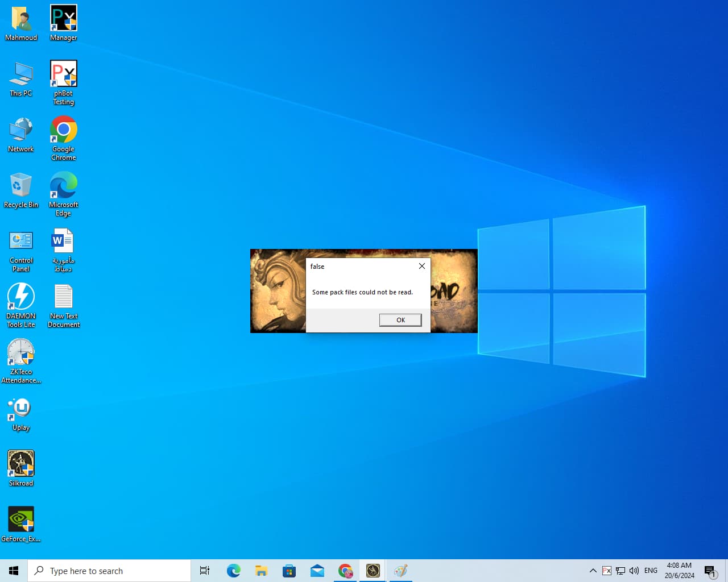Open the volume control in tray

[634, 571]
